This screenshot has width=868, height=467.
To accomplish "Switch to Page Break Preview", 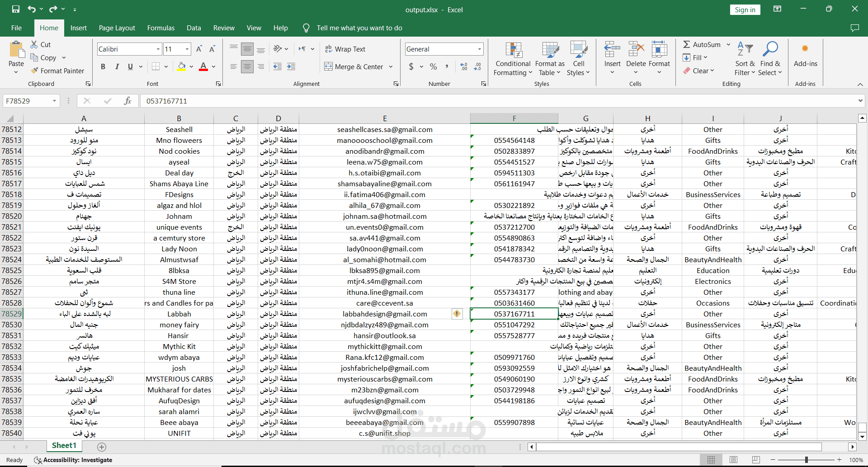I will click(x=756, y=460).
